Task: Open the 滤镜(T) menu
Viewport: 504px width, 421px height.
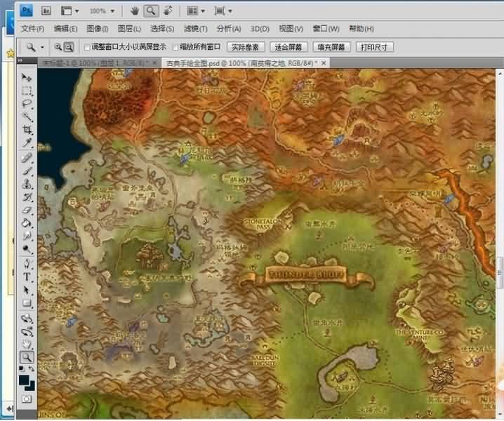Action: click(x=195, y=29)
